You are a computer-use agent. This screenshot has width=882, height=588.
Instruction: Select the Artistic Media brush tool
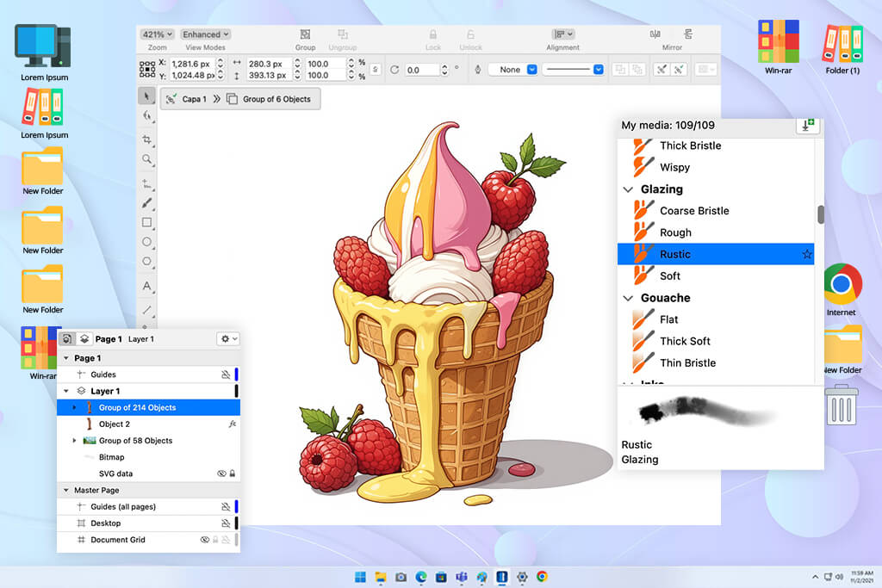146,203
